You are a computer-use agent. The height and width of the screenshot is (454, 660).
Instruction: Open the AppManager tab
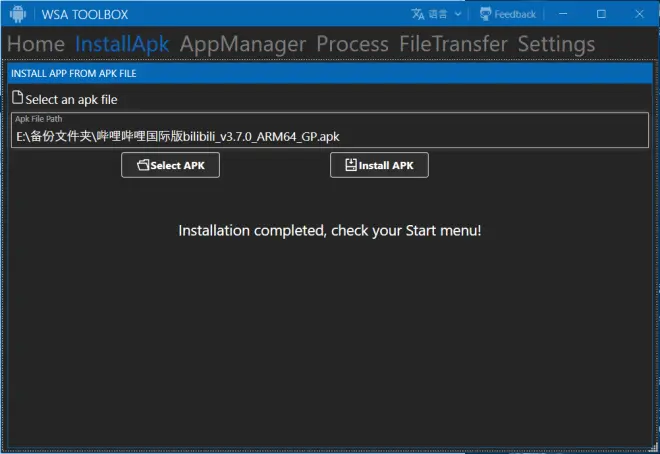243,44
